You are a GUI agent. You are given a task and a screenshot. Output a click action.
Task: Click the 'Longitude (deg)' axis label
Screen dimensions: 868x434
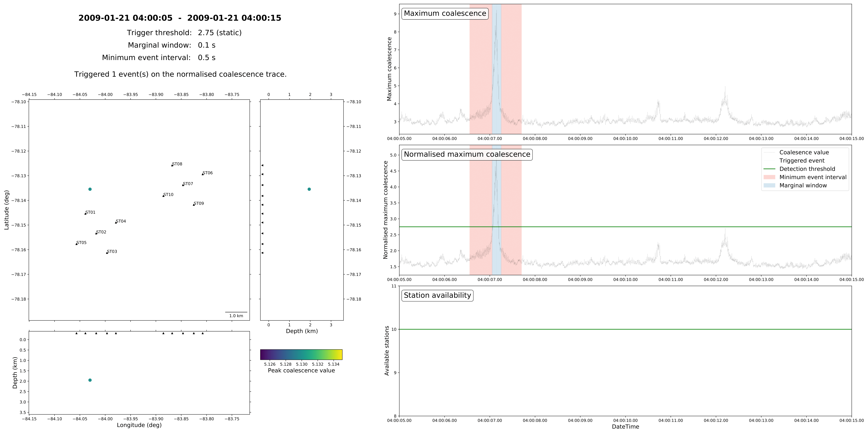coord(139,425)
